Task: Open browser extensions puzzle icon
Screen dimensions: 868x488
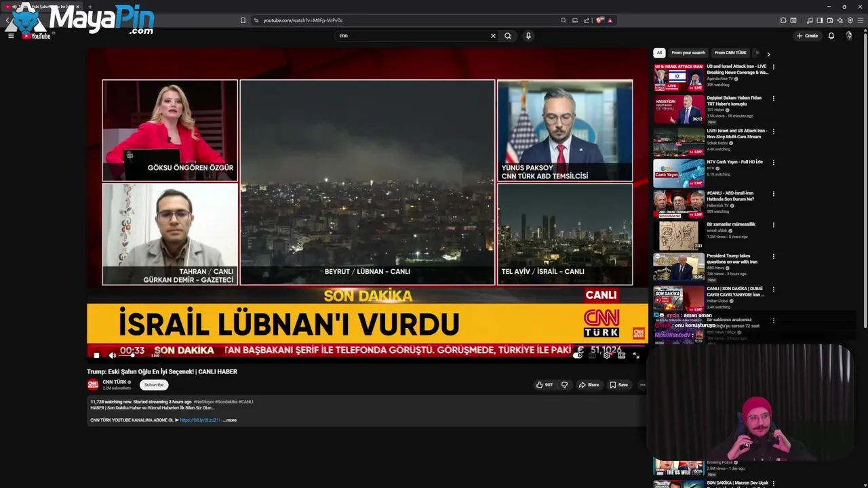Action: point(783,20)
